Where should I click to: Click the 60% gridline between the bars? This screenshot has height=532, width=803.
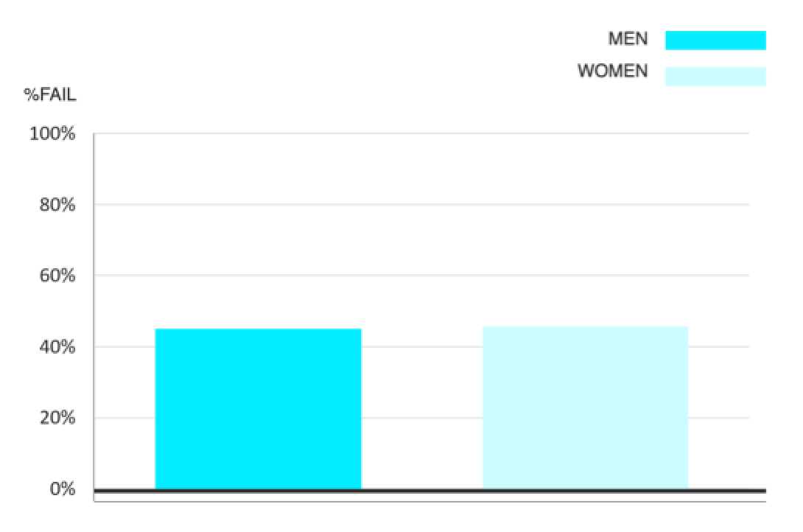point(421,276)
